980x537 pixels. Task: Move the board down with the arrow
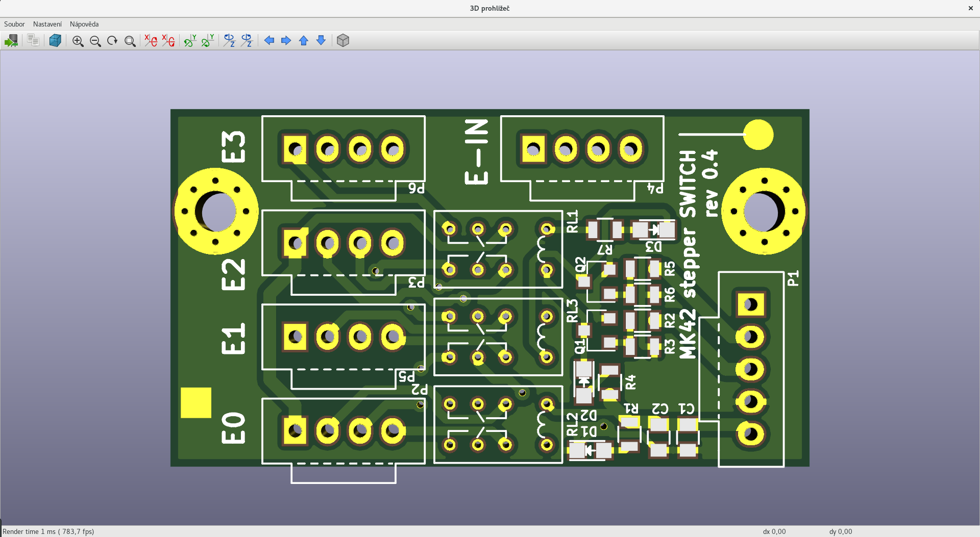(x=321, y=41)
